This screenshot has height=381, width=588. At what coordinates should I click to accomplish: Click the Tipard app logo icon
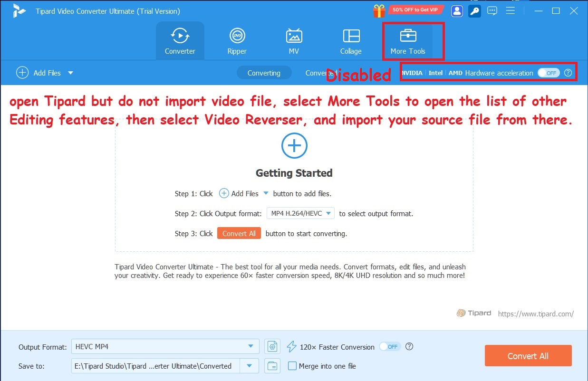(19, 11)
